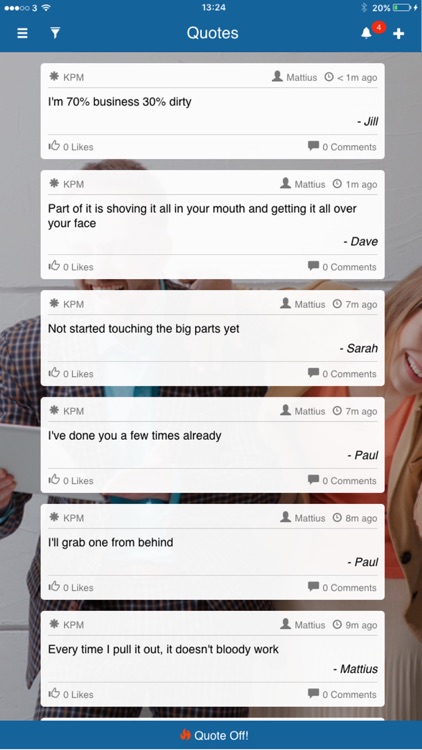Open comment bubble icon on Sarah's quote
This screenshot has height=750, width=422.
point(313,373)
